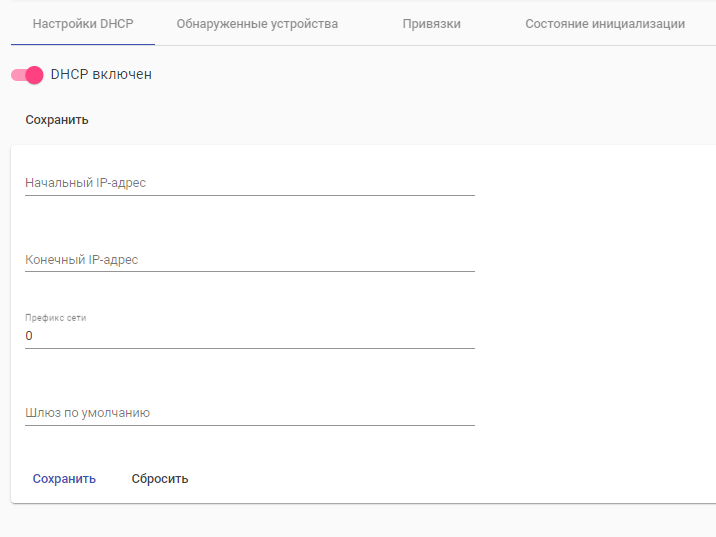Focus the Конечный IP-адрес input field
The height and width of the screenshot is (537, 716).
(x=250, y=260)
